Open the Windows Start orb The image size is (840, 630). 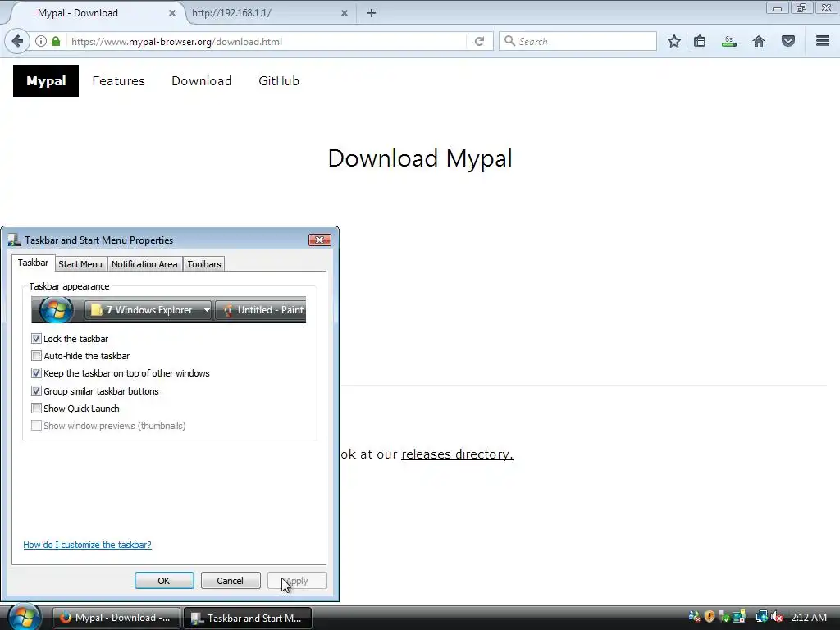click(x=25, y=617)
